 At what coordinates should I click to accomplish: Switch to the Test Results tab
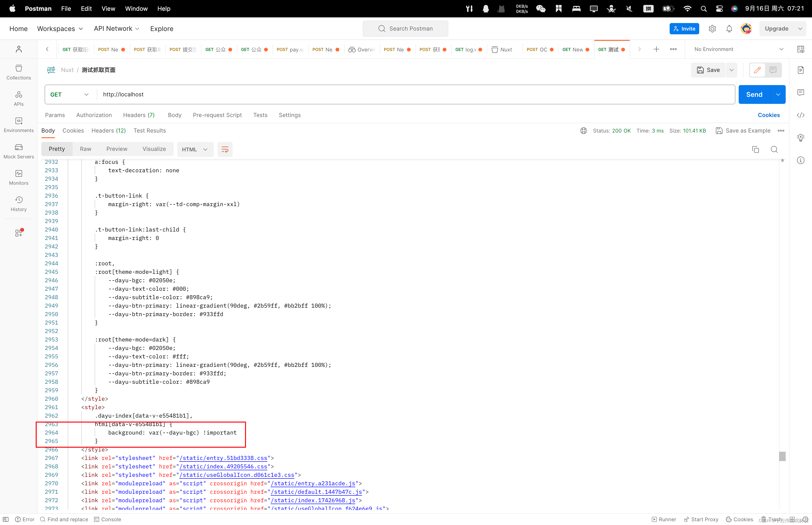coord(149,131)
